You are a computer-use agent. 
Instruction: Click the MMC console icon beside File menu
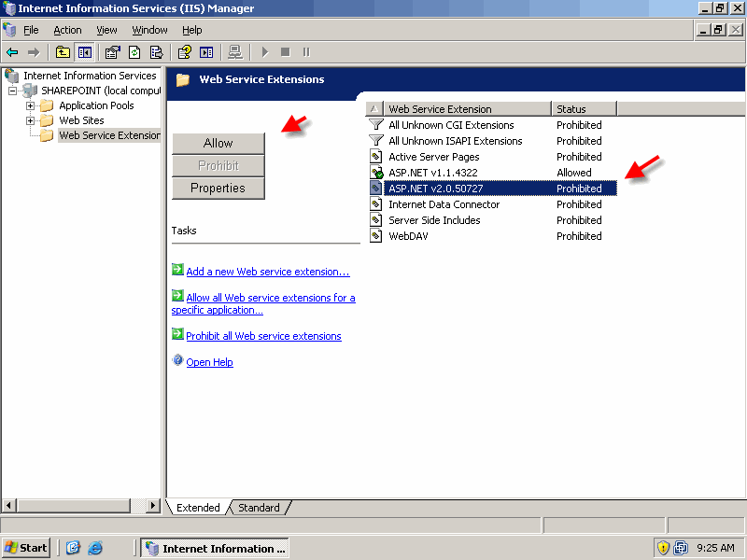[9, 30]
